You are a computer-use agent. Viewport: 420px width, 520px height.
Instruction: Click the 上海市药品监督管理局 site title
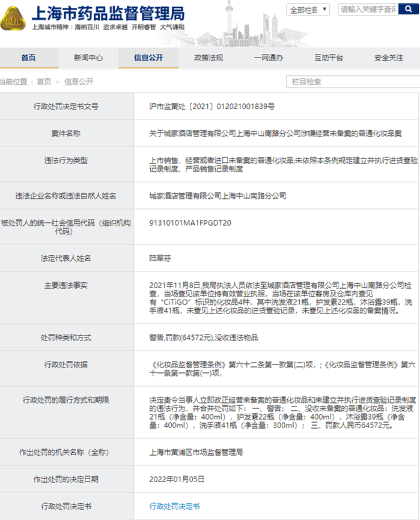tap(108, 14)
